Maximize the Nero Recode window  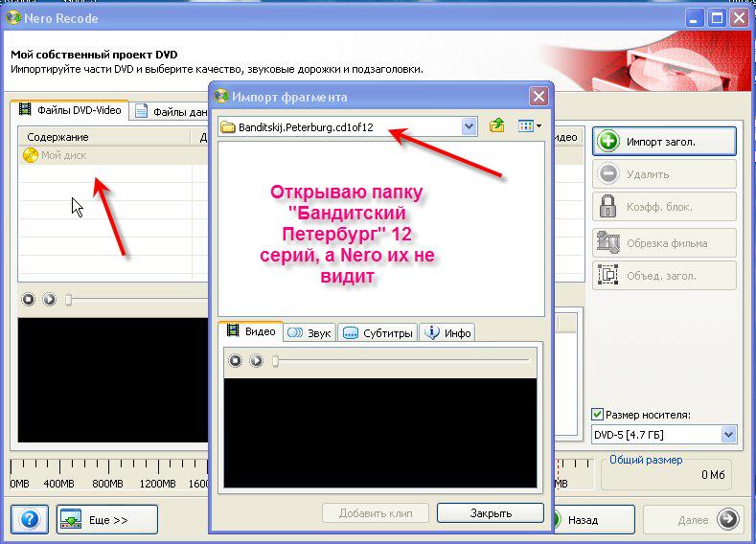[x=717, y=18]
